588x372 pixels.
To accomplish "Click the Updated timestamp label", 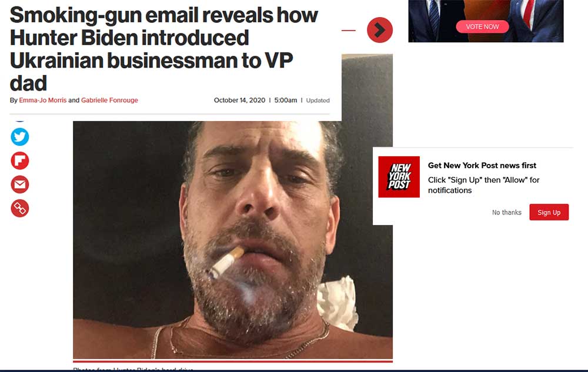I will (x=318, y=100).
